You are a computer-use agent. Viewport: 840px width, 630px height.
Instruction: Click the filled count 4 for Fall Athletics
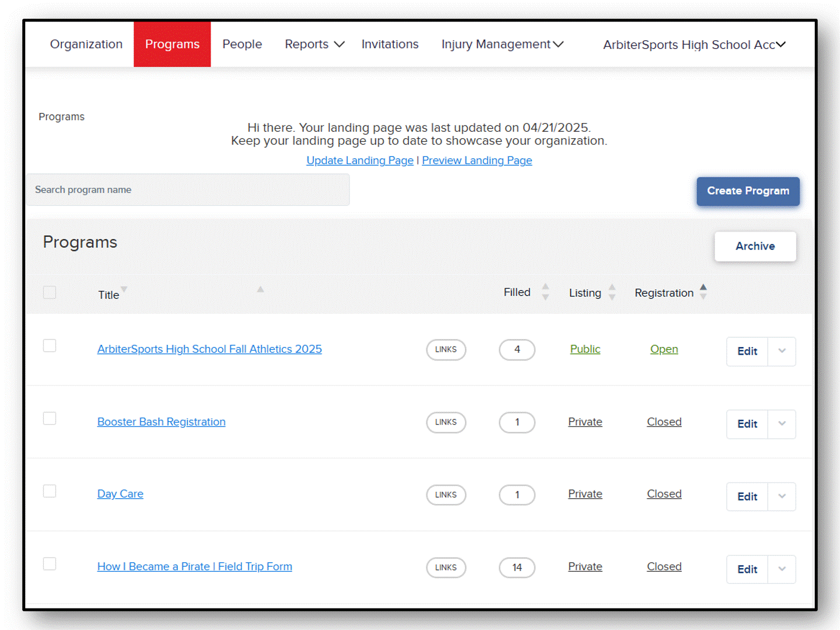[517, 349]
